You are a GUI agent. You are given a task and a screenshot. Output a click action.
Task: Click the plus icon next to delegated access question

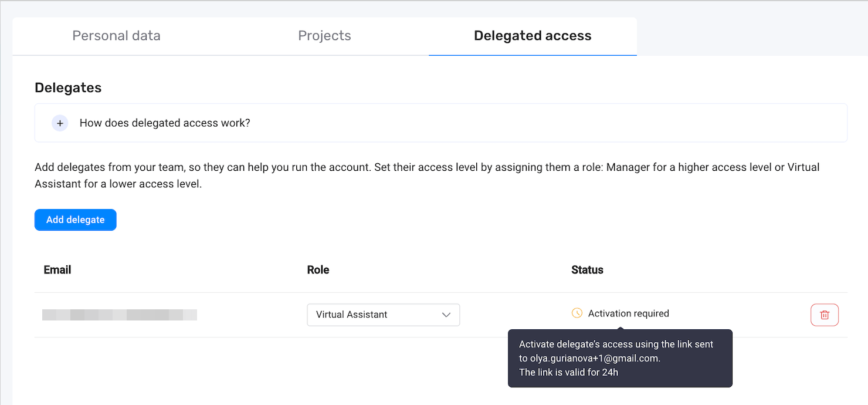tap(60, 123)
